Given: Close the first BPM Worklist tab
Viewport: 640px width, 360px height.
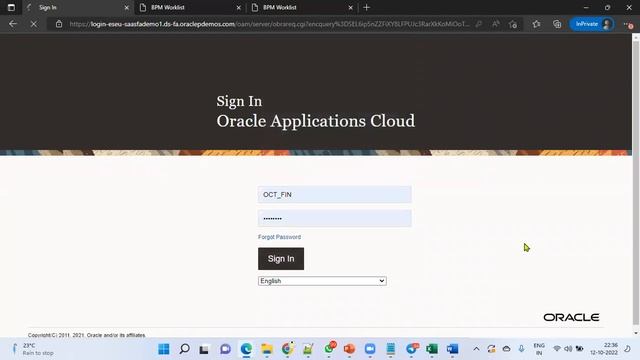Looking at the screenshot, I should pos(239,7).
